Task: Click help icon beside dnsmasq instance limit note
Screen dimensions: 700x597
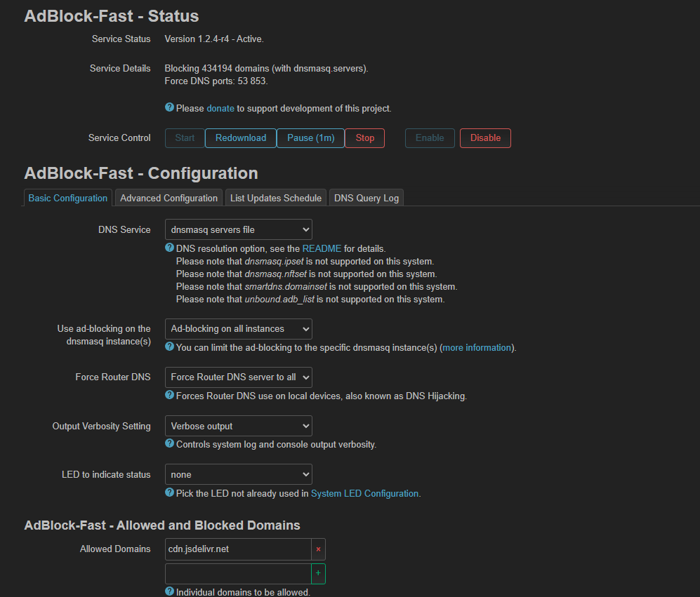Action: 169,347
